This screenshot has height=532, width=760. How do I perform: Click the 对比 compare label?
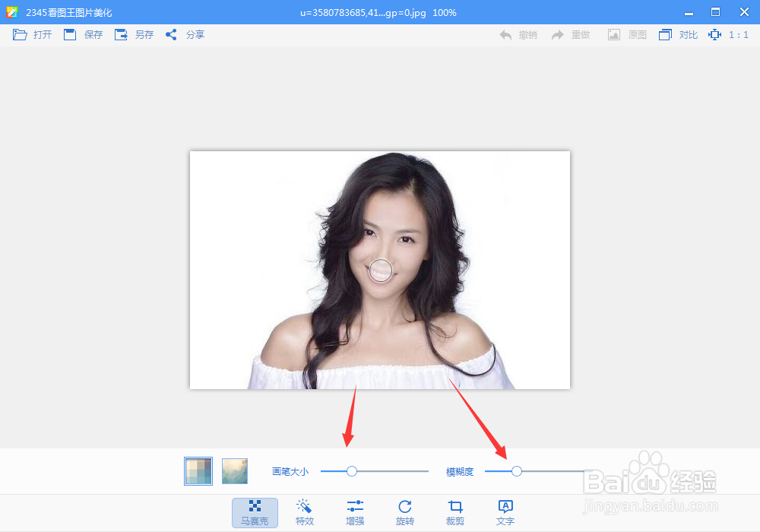(689, 35)
